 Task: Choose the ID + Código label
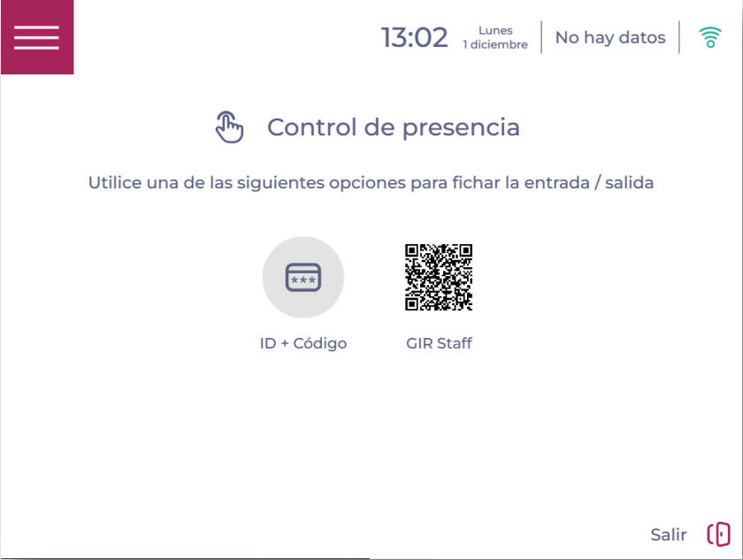[x=303, y=343]
